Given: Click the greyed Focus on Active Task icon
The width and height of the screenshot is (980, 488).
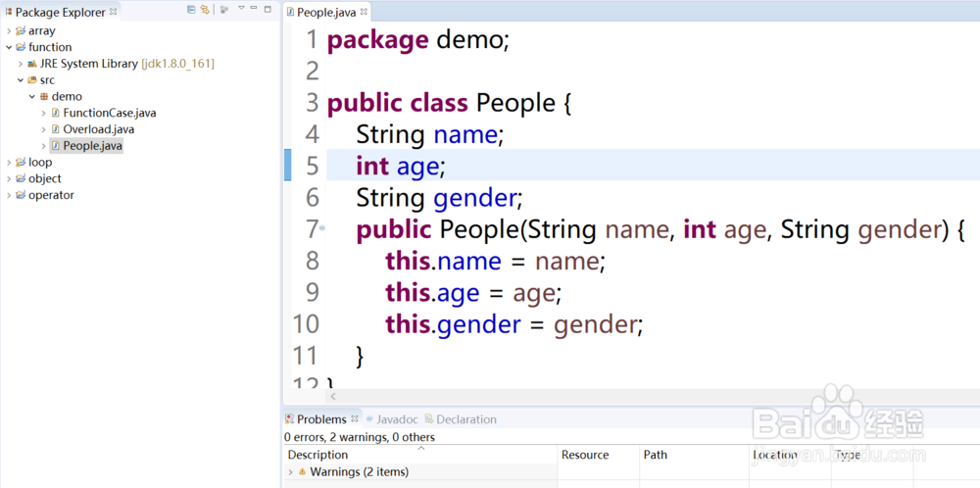Looking at the screenshot, I should [x=224, y=10].
